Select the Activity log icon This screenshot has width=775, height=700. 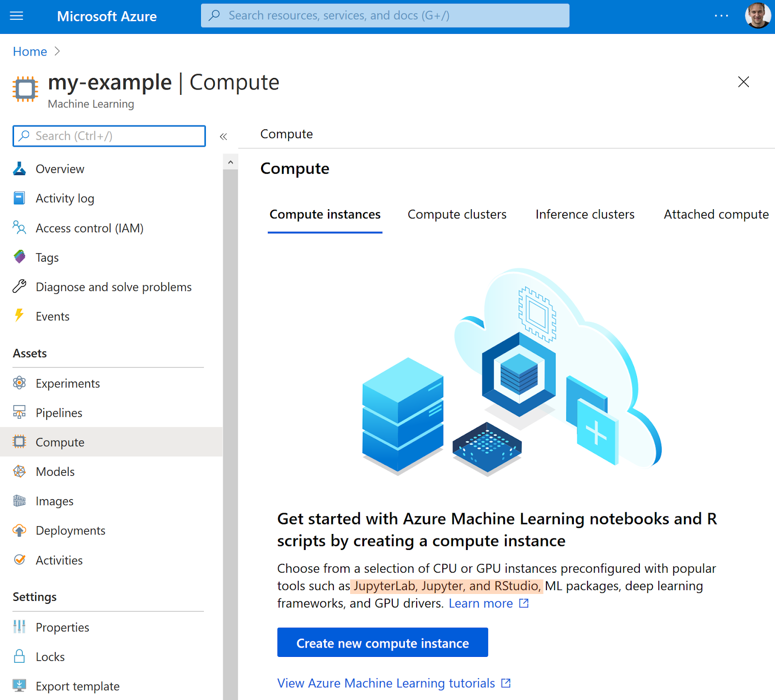19,198
